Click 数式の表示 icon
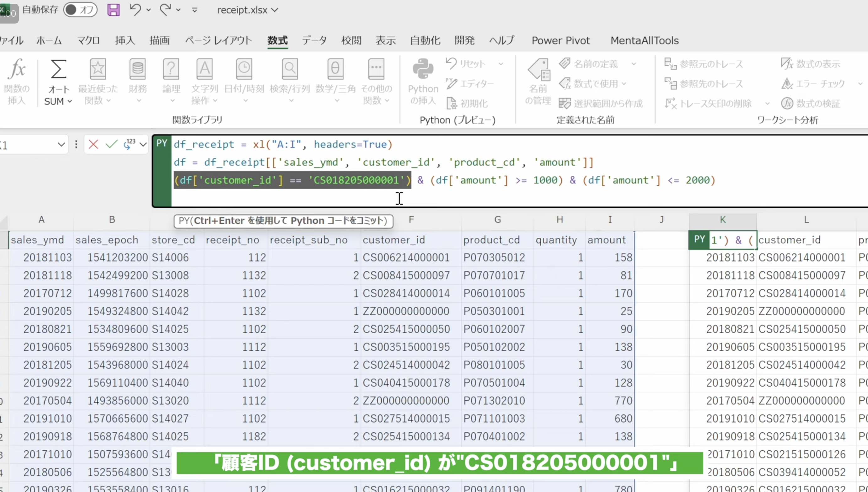The width and height of the screenshot is (868, 492). pos(788,63)
